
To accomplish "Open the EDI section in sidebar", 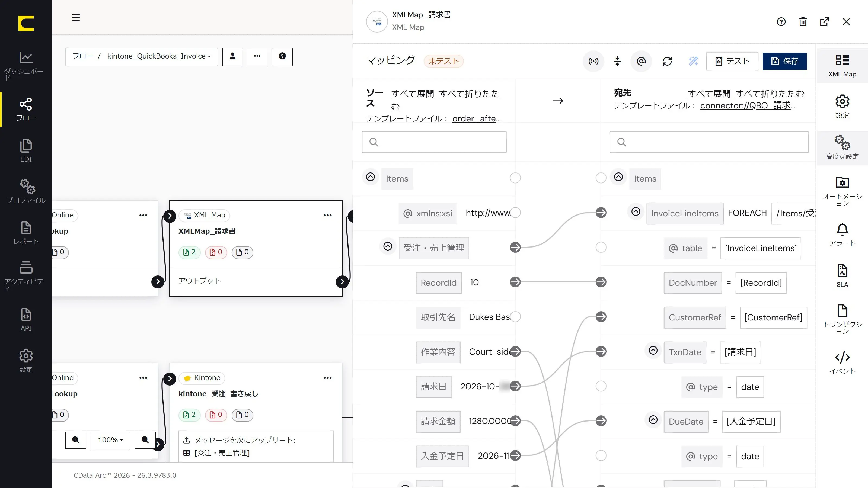I will 26,150.
